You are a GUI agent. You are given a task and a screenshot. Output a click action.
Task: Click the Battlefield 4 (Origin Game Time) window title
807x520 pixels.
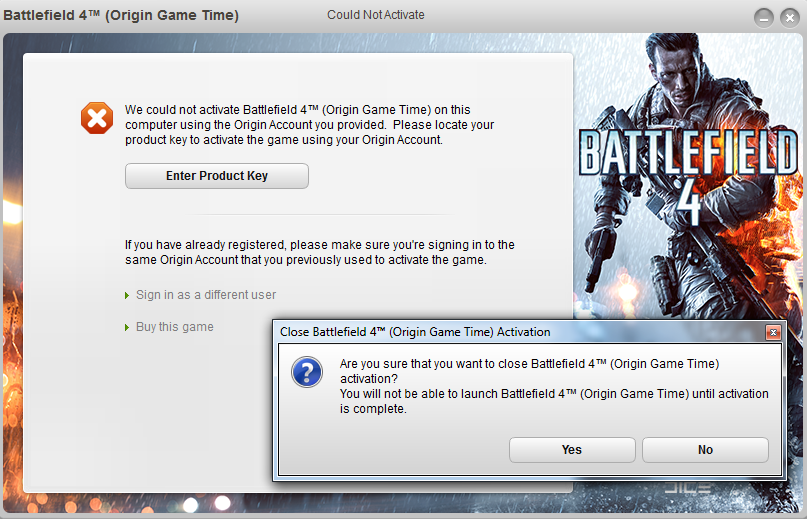coord(121,15)
